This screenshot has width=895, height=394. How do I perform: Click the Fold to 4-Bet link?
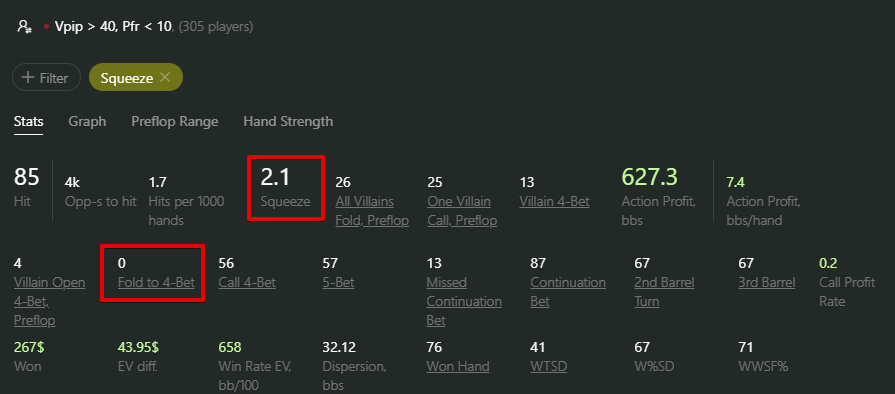[156, 283]
